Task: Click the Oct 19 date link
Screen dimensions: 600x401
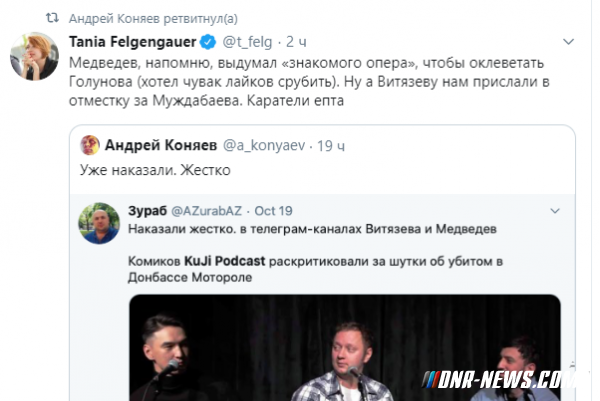Action: pos(273,211)
